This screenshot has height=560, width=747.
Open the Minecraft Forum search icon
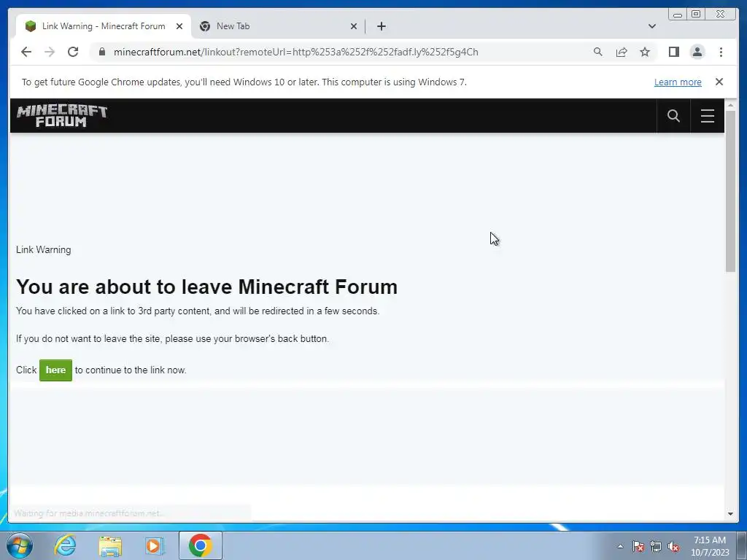coord(673,116)
